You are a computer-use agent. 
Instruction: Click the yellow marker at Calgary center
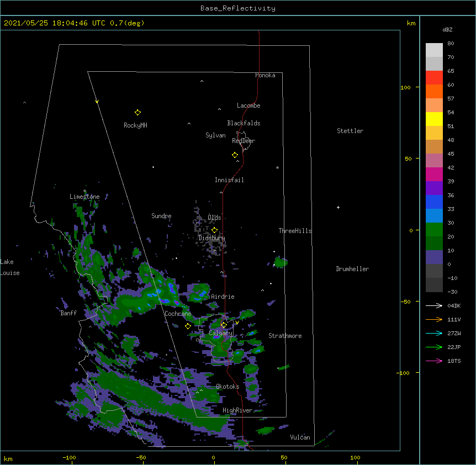click(224, 325)
